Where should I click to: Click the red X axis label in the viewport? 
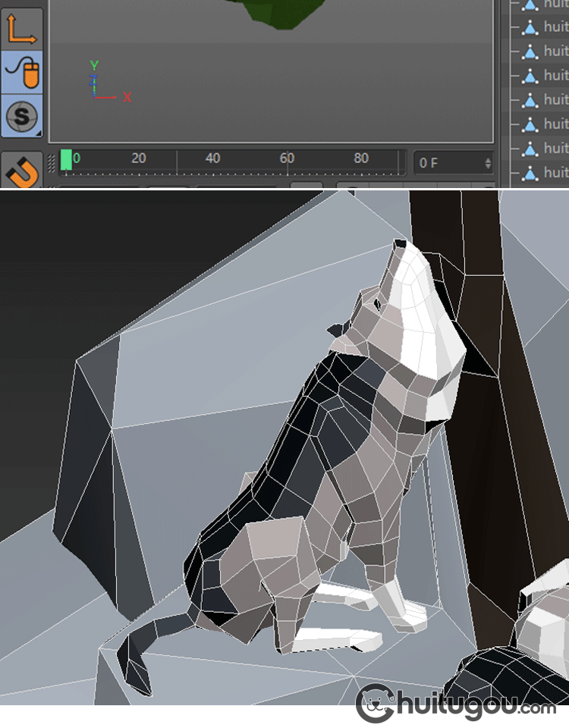point(127,97)
